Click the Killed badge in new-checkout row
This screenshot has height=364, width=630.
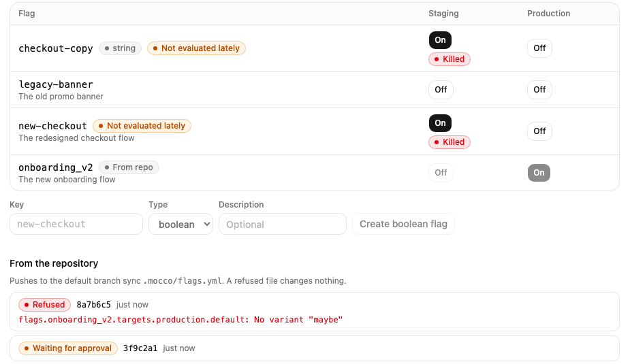coord(450,142)
